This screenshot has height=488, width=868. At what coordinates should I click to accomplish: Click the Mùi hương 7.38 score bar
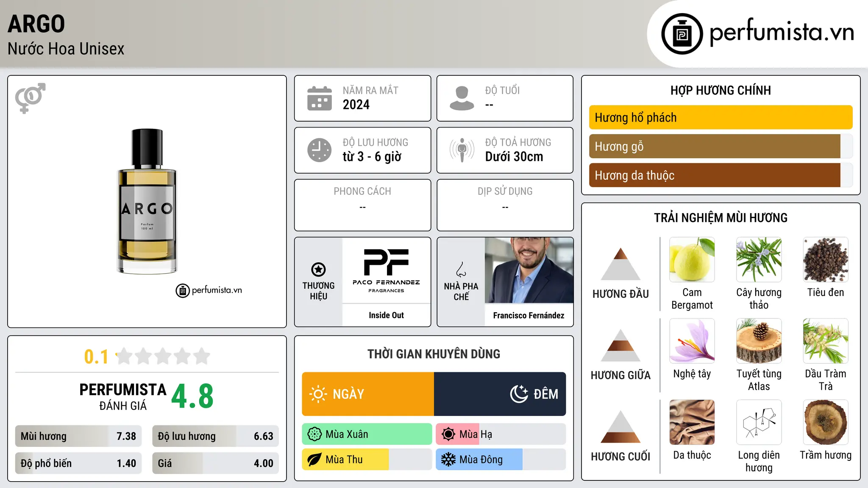[78, 436]
